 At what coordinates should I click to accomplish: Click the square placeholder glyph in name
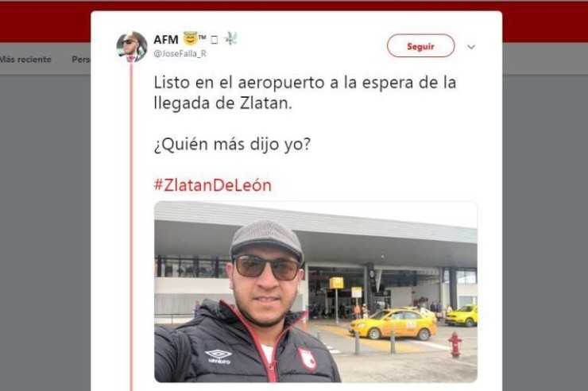click(214, 40)
